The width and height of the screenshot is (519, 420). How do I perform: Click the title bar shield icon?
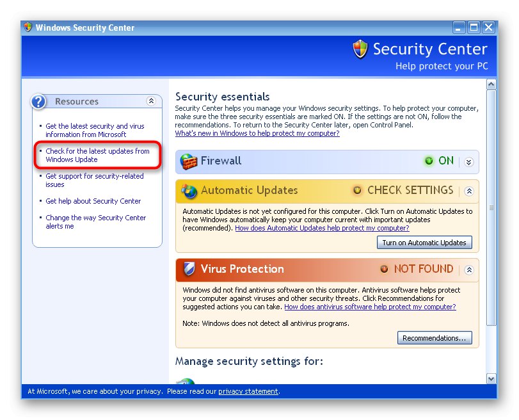pos(28,28)
